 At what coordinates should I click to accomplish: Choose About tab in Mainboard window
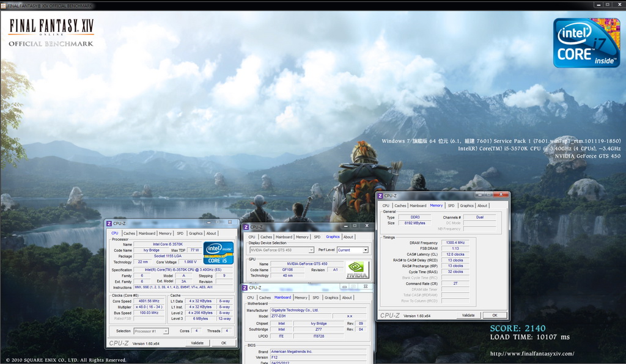347,298
